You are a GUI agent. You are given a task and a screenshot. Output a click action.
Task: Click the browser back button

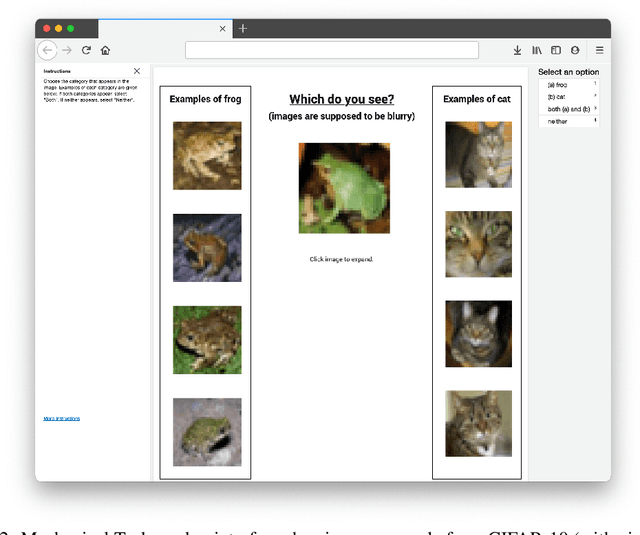point(47,50)
